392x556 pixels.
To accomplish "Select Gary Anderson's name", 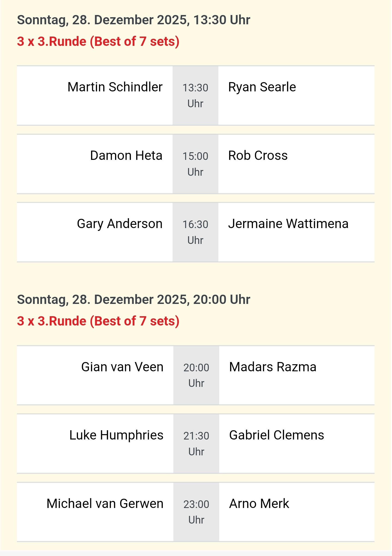I will click(x=119, y=224).
